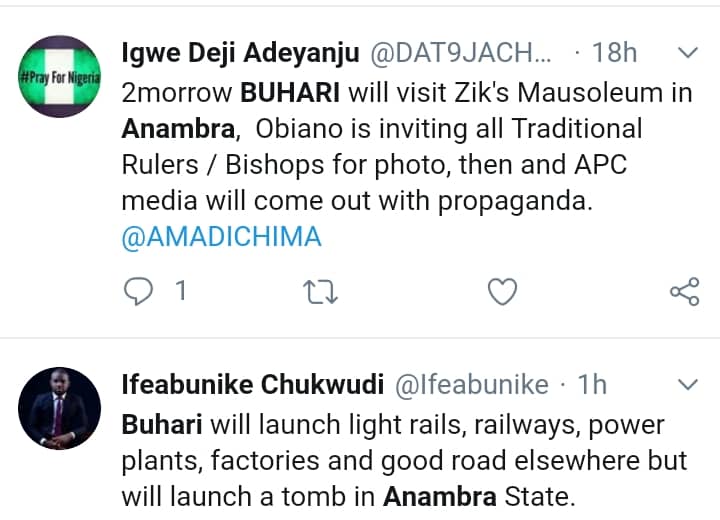
Task: Open Igwe Deji Adeyanju's tweet options chevron
Action: (688, 52)
